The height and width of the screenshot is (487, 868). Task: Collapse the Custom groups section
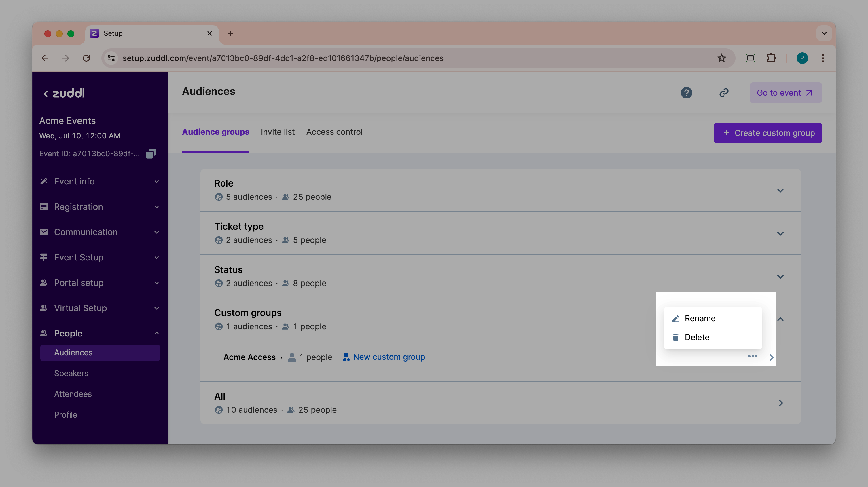[780, 319]
